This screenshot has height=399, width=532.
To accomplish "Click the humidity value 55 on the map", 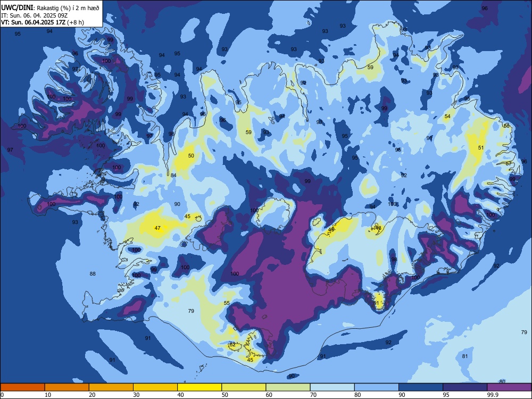I will click(x=227, y=303).
